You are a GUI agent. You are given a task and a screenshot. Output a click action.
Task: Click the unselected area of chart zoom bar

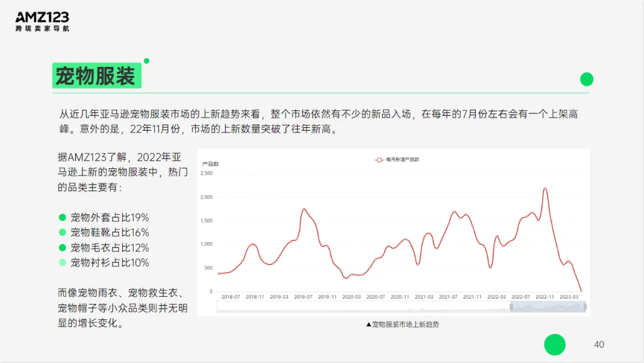click(x=364, y=307)
